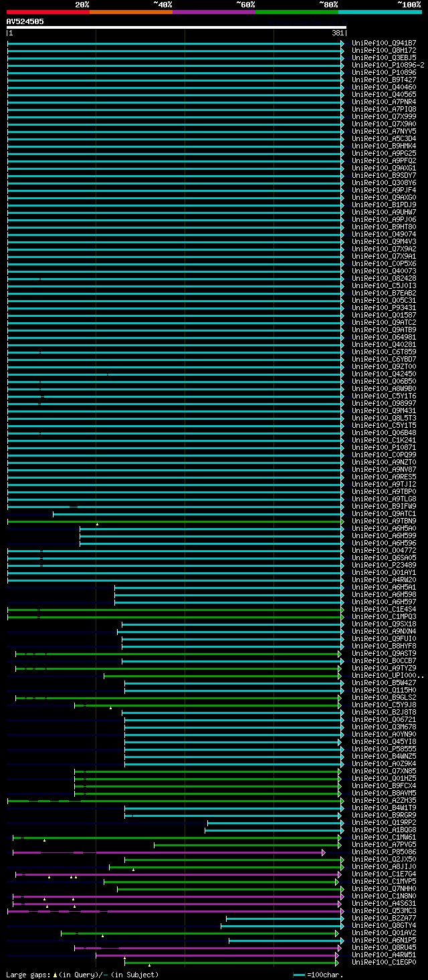Select label UniRef100_A9PG25
Viewport: 428px width, 980px height.
385,153
